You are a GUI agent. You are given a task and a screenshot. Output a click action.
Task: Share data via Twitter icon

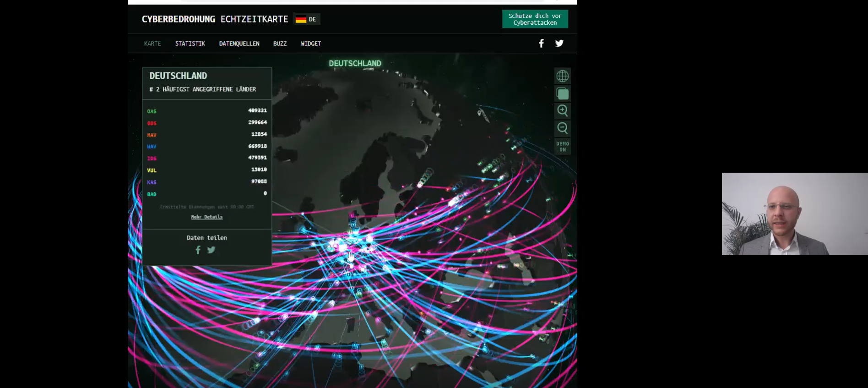click(211, 250)
